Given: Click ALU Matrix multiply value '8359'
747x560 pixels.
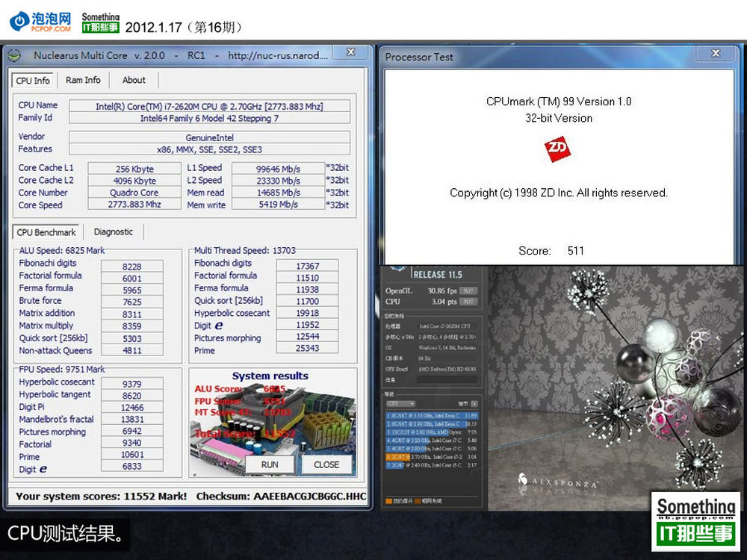Looking at the screenshot, I should point(132,326).
